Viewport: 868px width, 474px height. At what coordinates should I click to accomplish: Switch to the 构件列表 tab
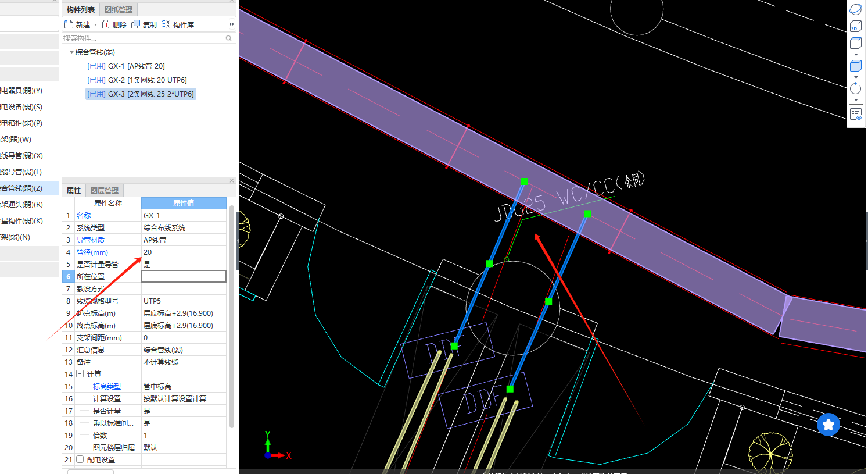[81, 9]
